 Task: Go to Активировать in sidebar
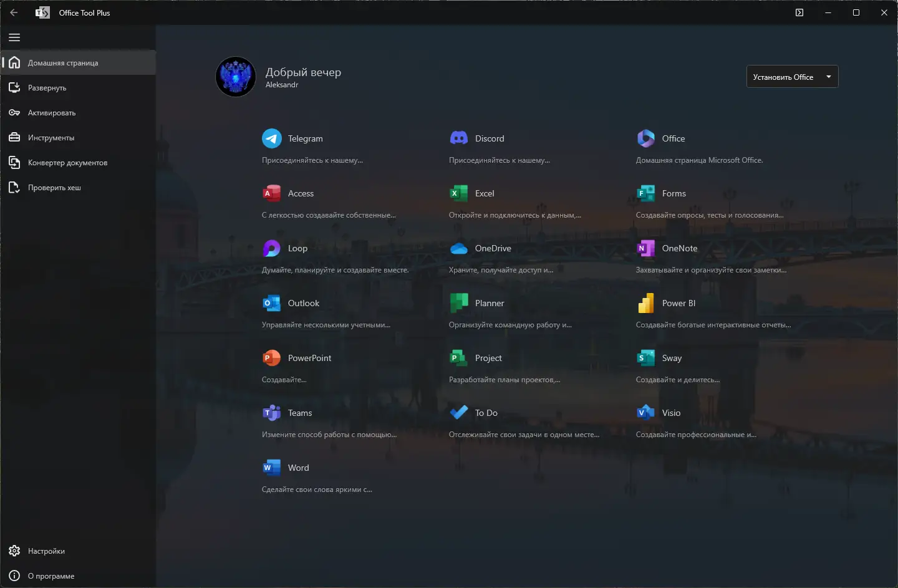pos(78,112)
